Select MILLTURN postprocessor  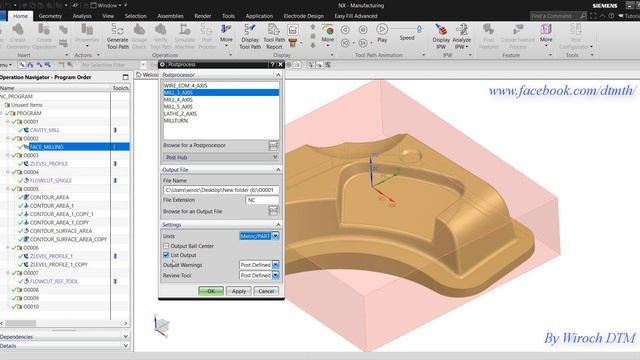[x=176, y=121]
